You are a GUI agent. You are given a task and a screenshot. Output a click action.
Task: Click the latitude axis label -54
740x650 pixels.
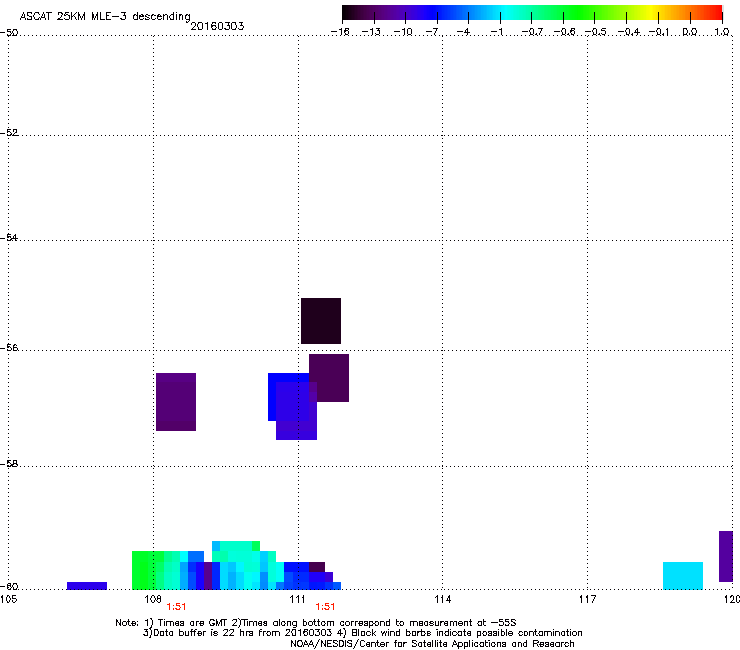point(9,237)
